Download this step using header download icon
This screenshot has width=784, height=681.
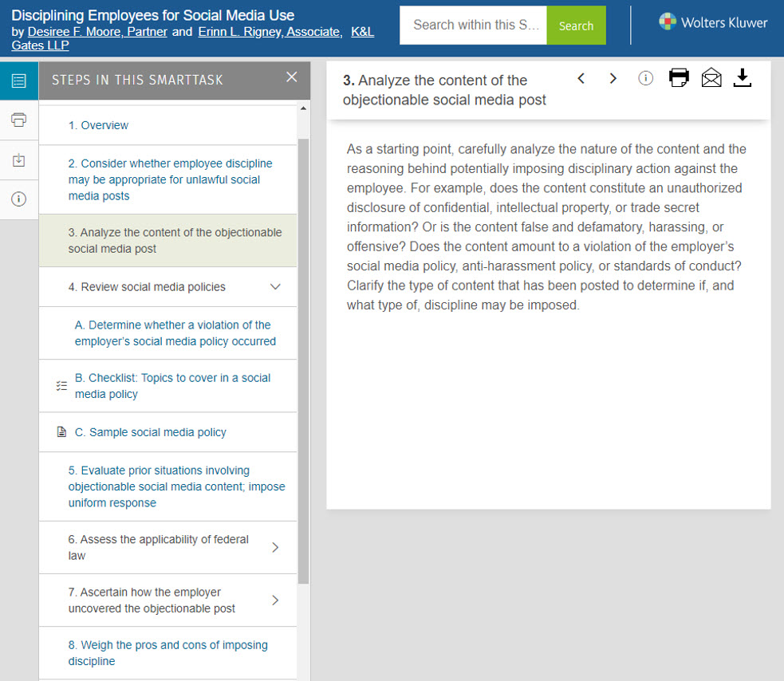pos(743,78)
